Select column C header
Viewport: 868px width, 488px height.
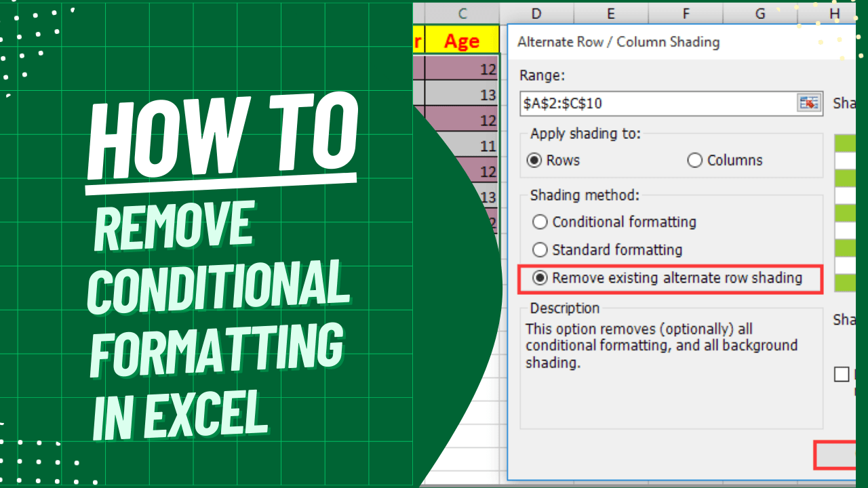pos(463,14)
